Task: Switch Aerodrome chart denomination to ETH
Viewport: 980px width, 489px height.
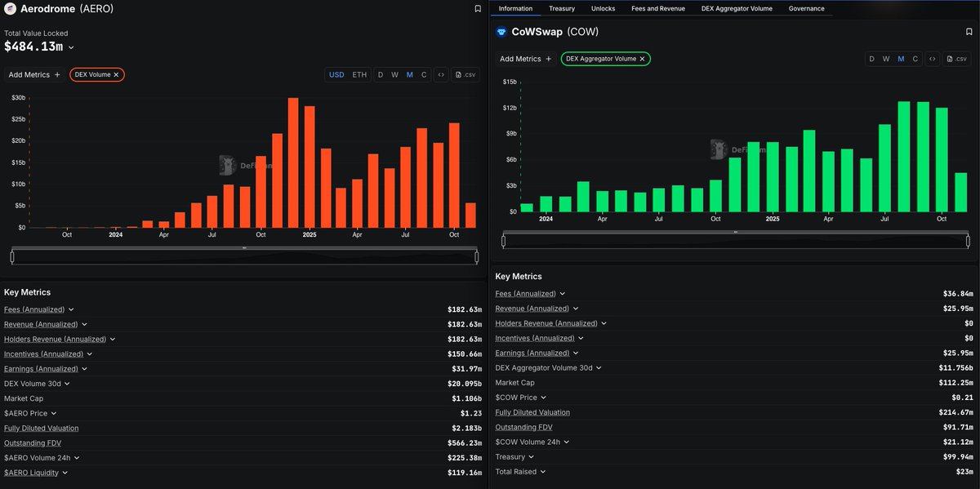Action: (x=359, y=74)
